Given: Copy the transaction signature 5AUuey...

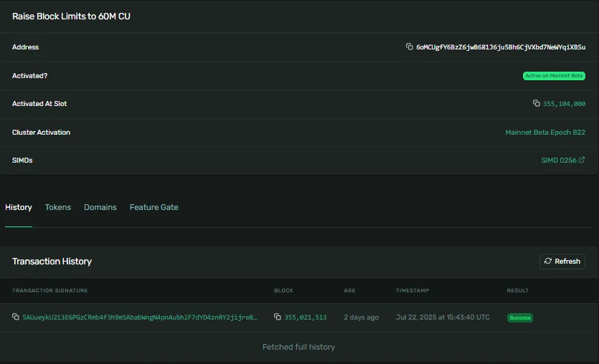Looking at the screenshot, I should (16, 317).
